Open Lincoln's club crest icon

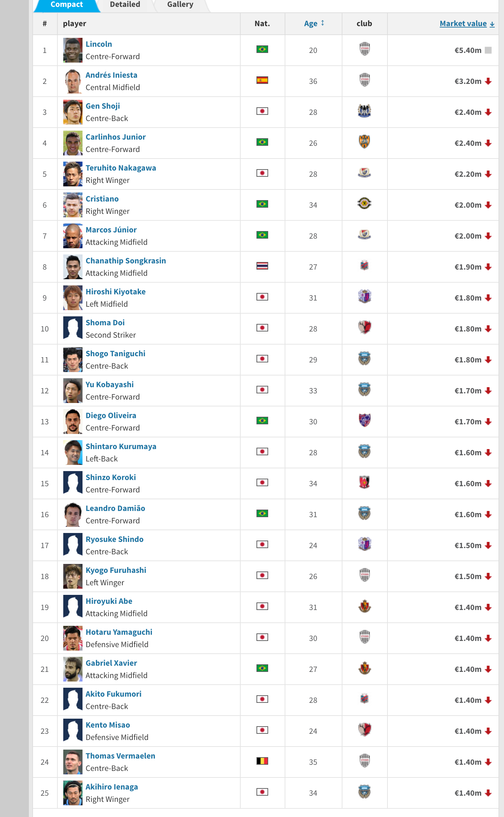tap(364, 49)
